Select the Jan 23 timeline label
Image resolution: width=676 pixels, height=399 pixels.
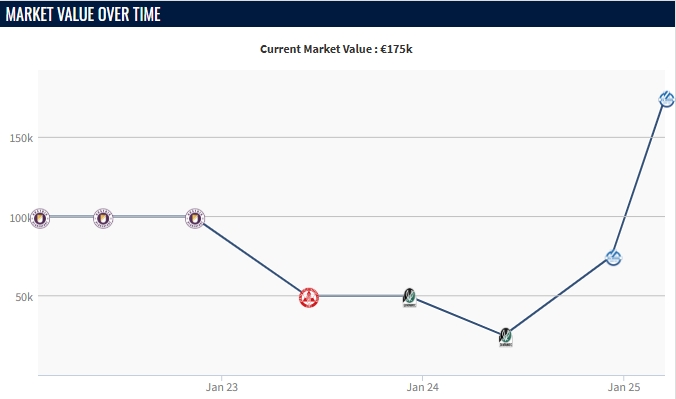pyautogui.click(x=222, y=387)
